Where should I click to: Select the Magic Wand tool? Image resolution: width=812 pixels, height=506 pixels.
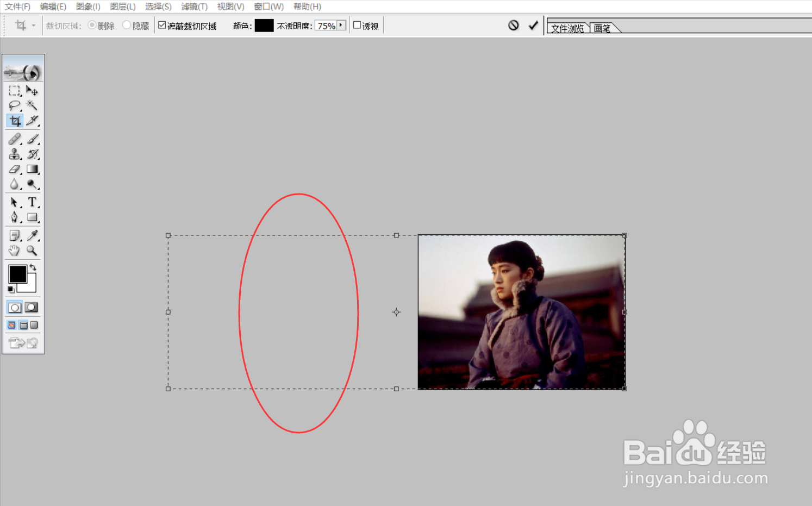(x=32, y=105)
